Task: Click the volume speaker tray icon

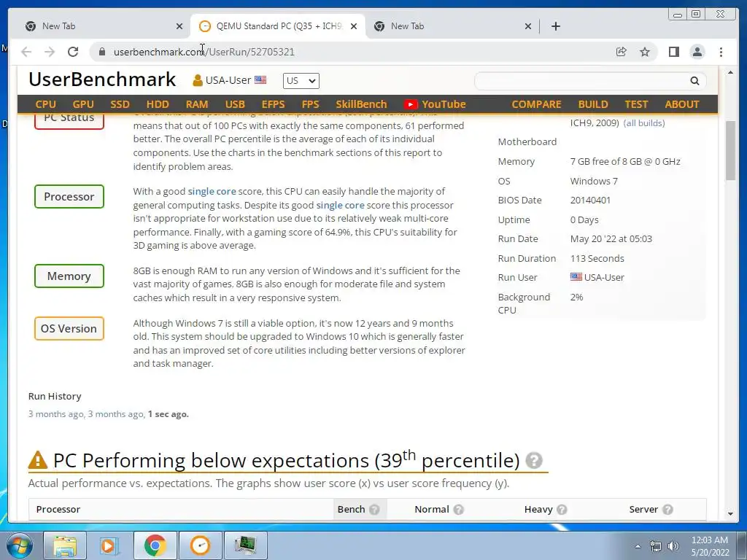Action: click(673, 546)
